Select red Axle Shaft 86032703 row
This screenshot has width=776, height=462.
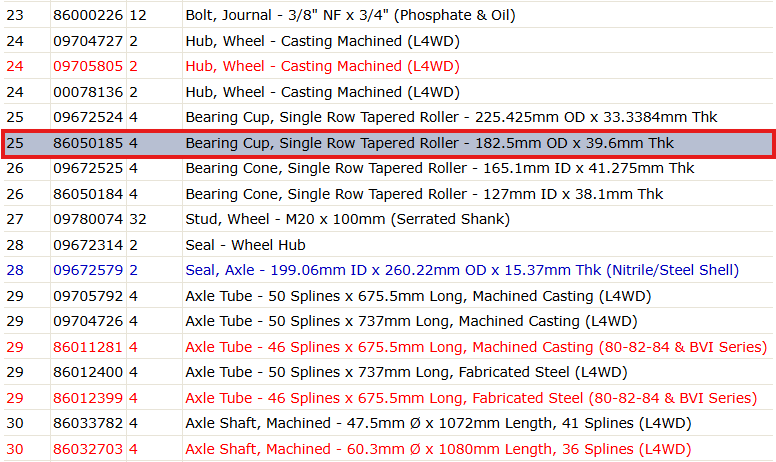388,449
